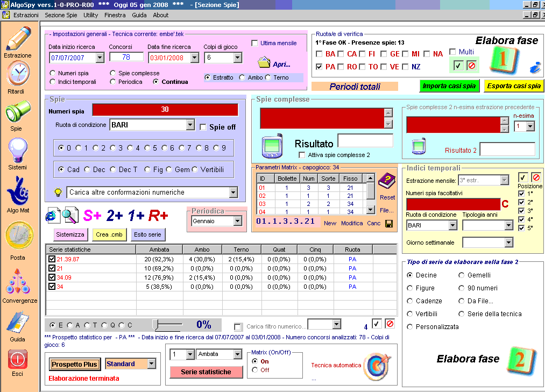Select the Ambo radio button

click(242, 77)
